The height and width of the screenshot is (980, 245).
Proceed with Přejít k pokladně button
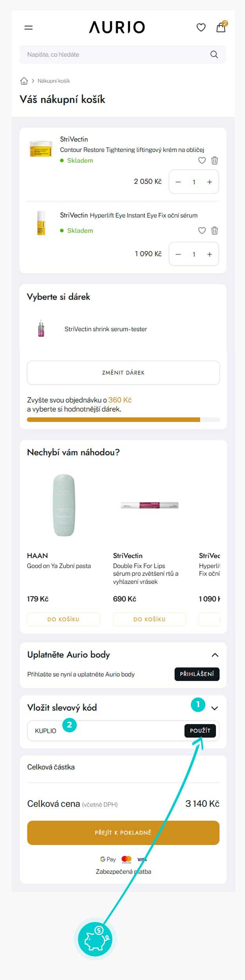tap(123, 833)
